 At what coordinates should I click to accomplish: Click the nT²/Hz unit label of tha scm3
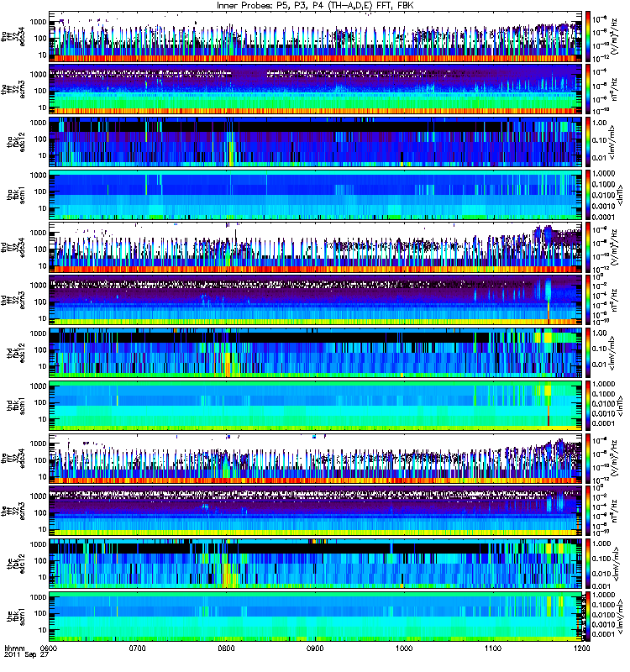[x=615, y=89]
